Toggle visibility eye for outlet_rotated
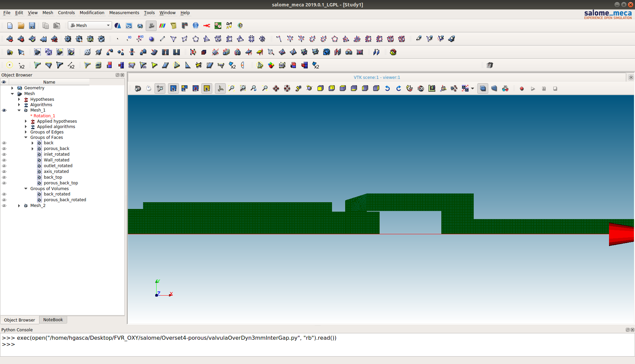This screenshot has height=364, width=635. coord(4,166)
